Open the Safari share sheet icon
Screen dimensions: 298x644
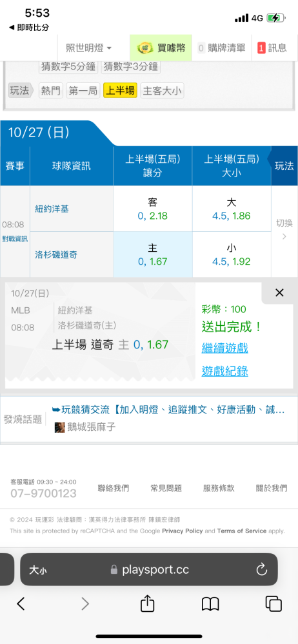coord(147,603)
